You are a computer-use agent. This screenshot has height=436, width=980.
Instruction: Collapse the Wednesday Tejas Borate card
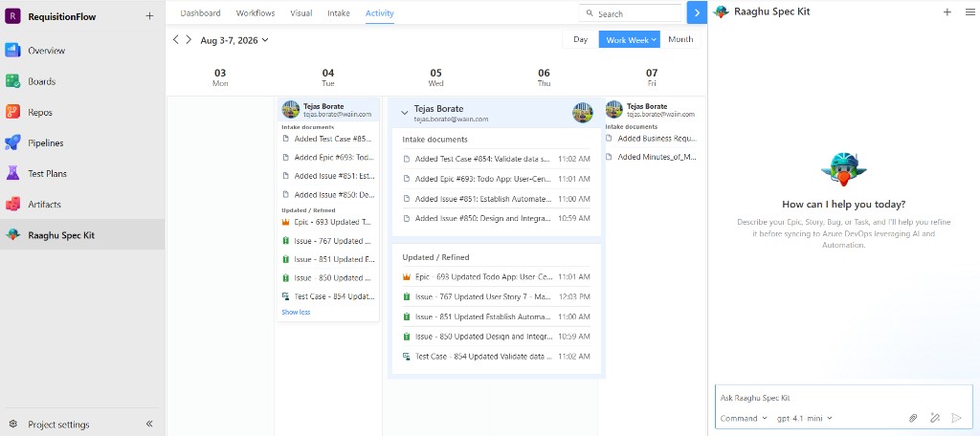[405, 113]
